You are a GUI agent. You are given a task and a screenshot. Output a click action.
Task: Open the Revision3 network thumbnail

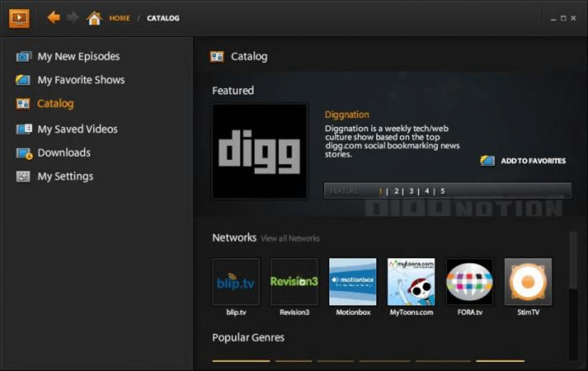click(x=295, y=282)
